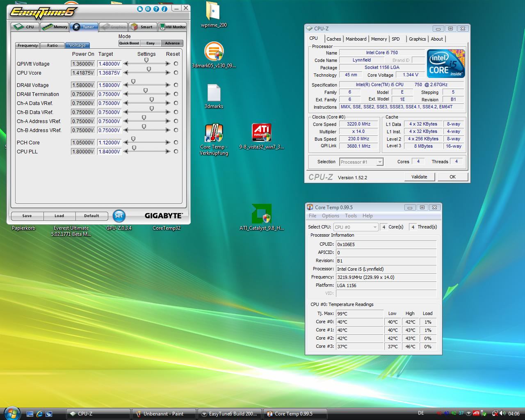Click the Core Temp 37 temperature tray icon

[461, 413]
